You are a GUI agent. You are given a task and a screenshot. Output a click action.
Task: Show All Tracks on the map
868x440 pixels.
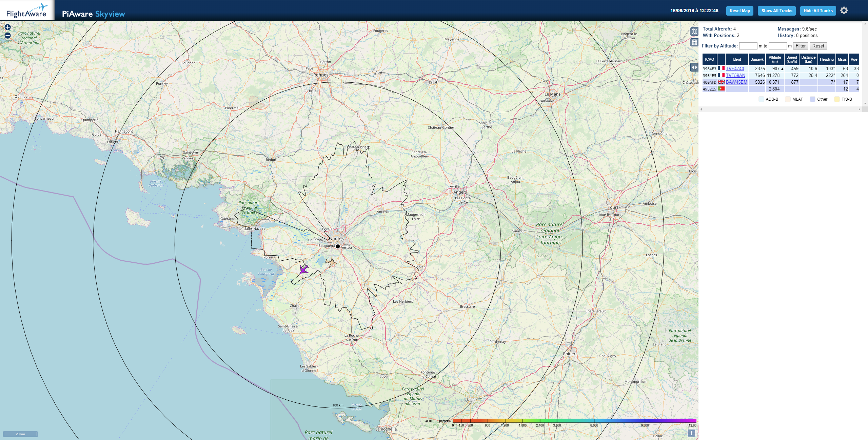pos(776,11)
